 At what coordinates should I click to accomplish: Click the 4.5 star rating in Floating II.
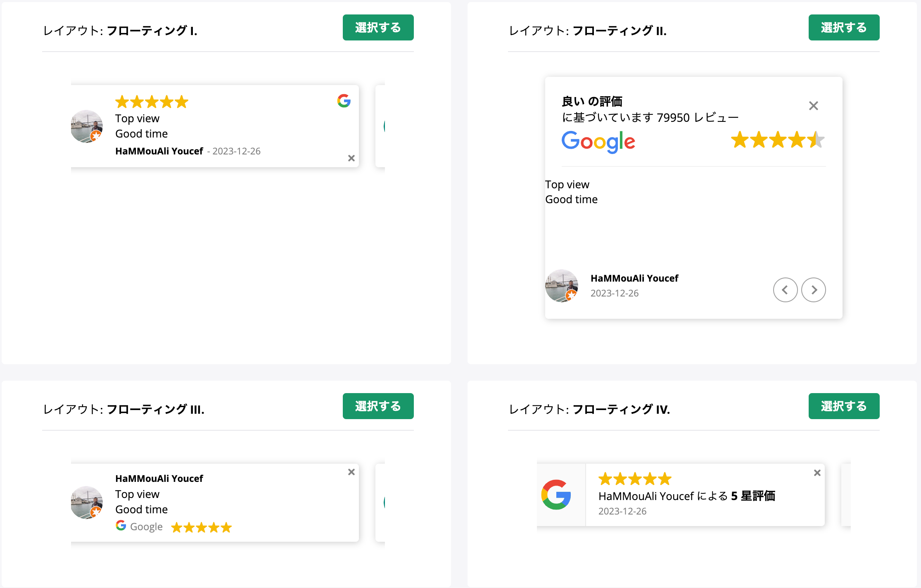pos(778,140)
